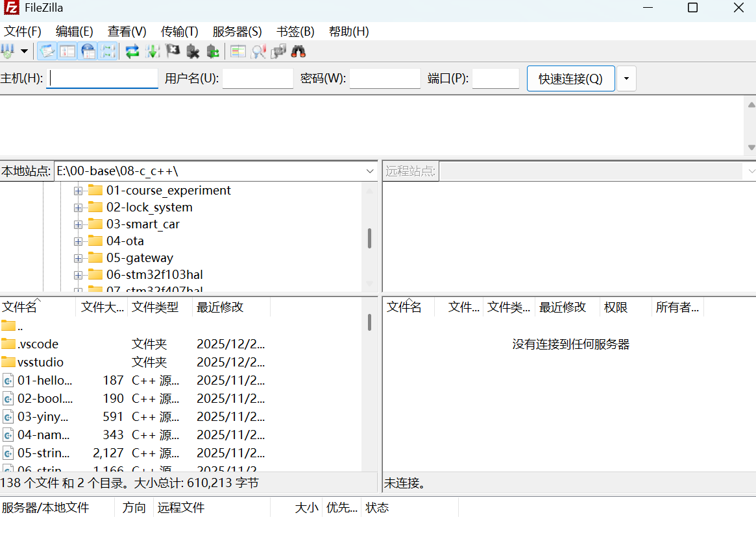The image size is (756, 550).
Task: Click into the 密码(W) password field
Action: pyautogui.click(x=385, y=78)
